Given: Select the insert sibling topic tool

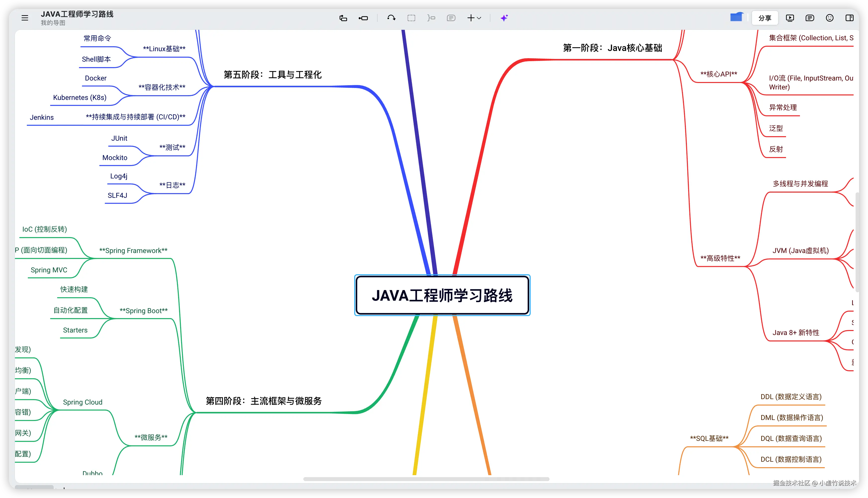Looking at the screenshot, I should [343, 18].
